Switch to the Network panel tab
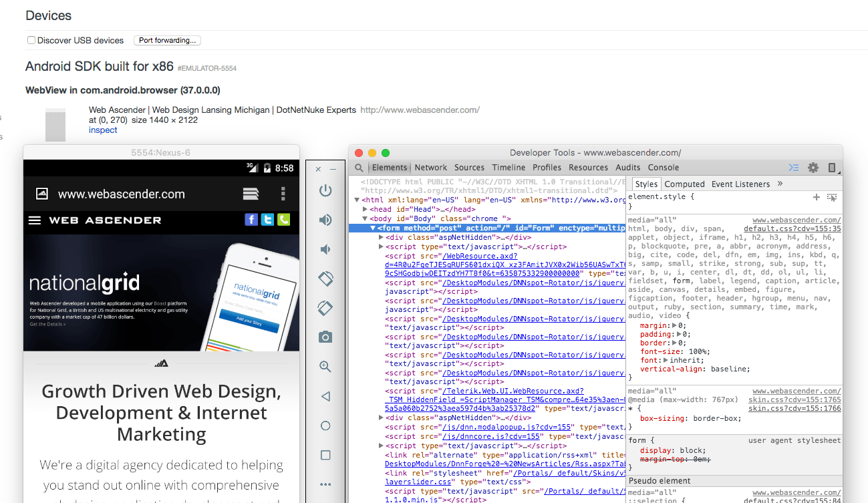 coord(430,168)
